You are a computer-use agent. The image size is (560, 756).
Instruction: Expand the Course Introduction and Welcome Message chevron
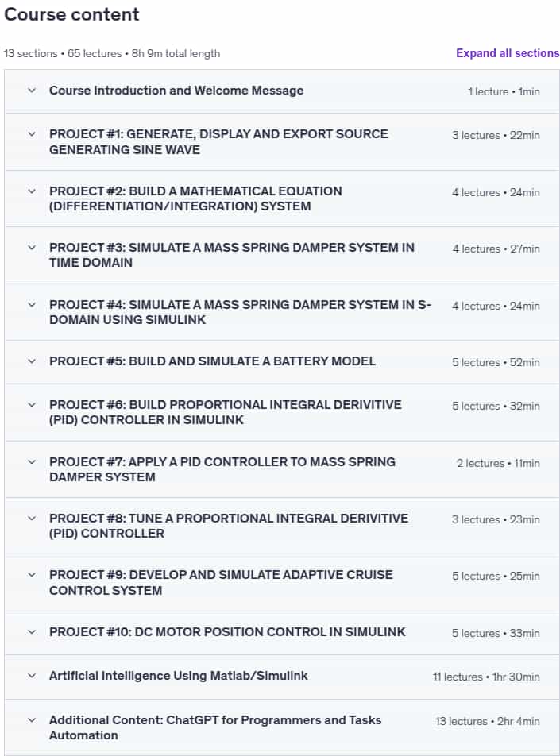point(32,91)
